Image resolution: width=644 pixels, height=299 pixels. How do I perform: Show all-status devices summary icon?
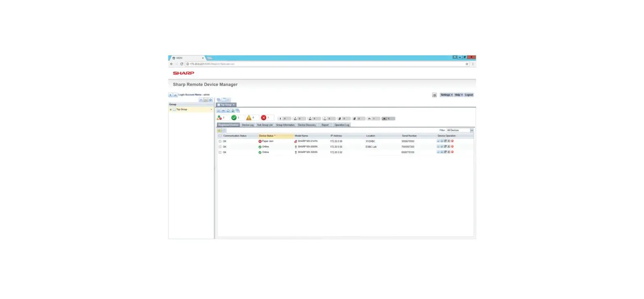click(219, 118)
